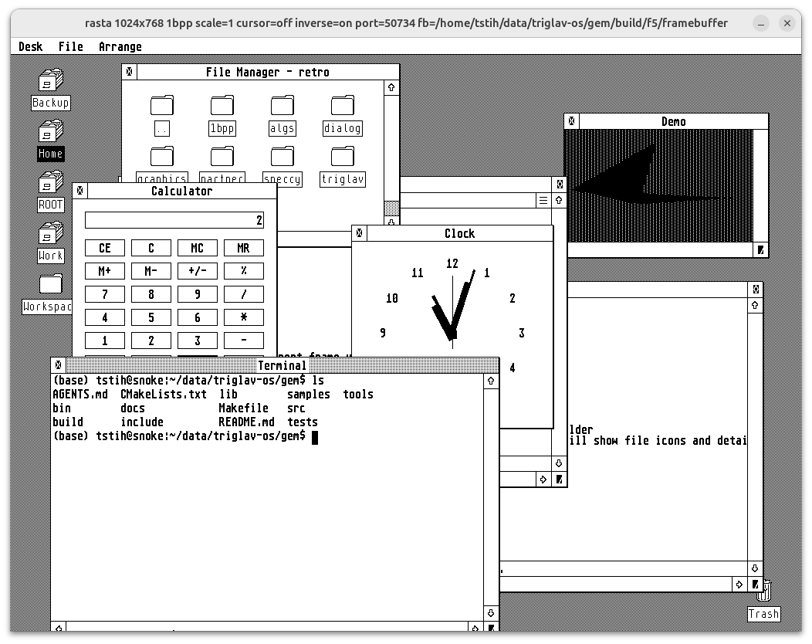Click the Demo window resize handle
812x644 pixels.
pos(760,250)
